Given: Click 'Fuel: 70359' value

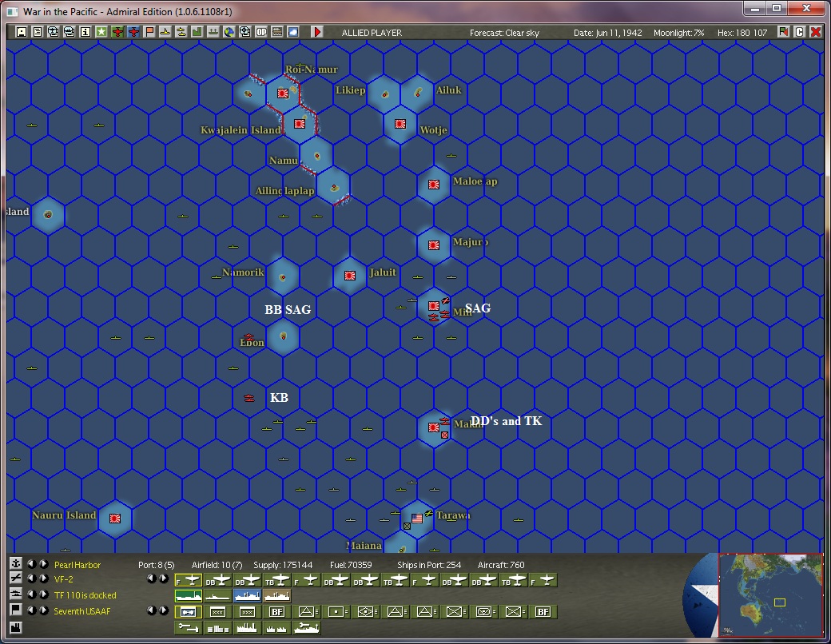Looking at the screenshot, I should [351, 565].
